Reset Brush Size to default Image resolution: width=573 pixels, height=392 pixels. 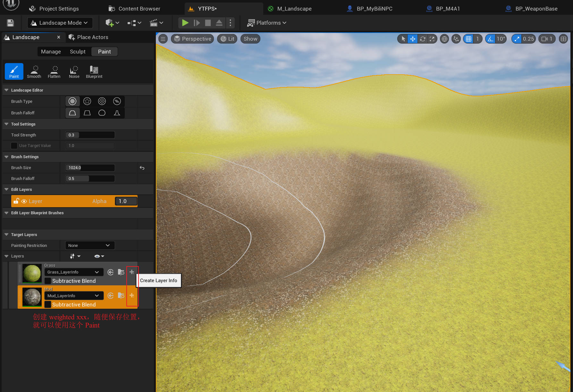pos(142,168)
